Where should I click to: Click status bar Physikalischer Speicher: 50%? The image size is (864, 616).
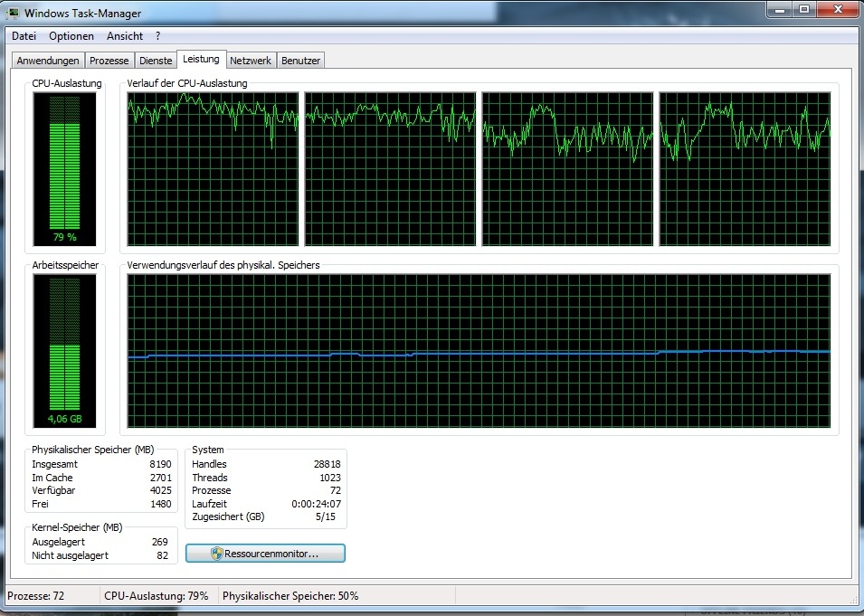[x=290, y=596]
